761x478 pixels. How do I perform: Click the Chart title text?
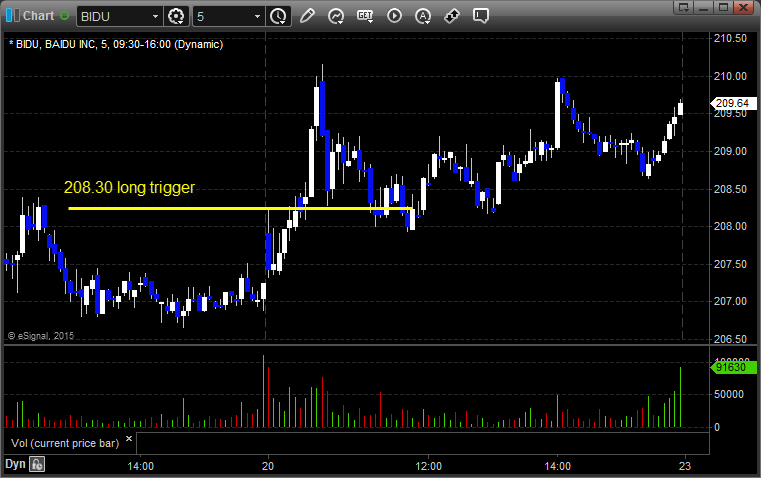(x=38, y=16)
